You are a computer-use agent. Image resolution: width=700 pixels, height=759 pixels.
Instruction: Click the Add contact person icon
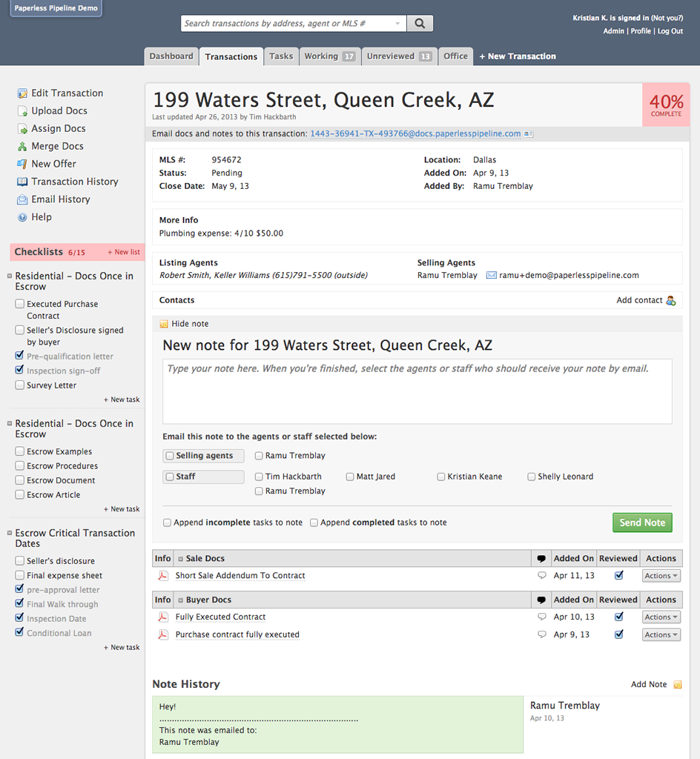[671, 301]
